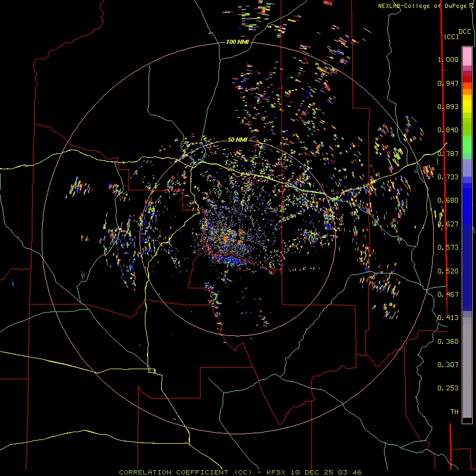Click the 0.680 color scale label

click(x=448, y=200)
